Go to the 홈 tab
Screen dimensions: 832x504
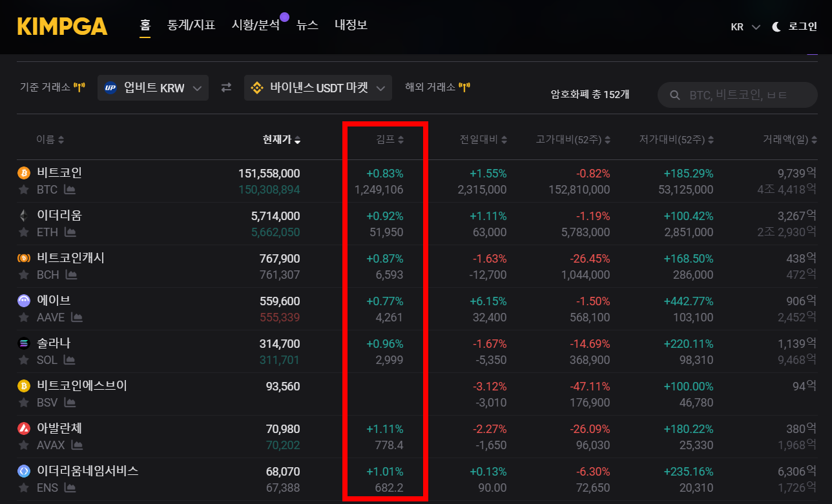point(145,26)
